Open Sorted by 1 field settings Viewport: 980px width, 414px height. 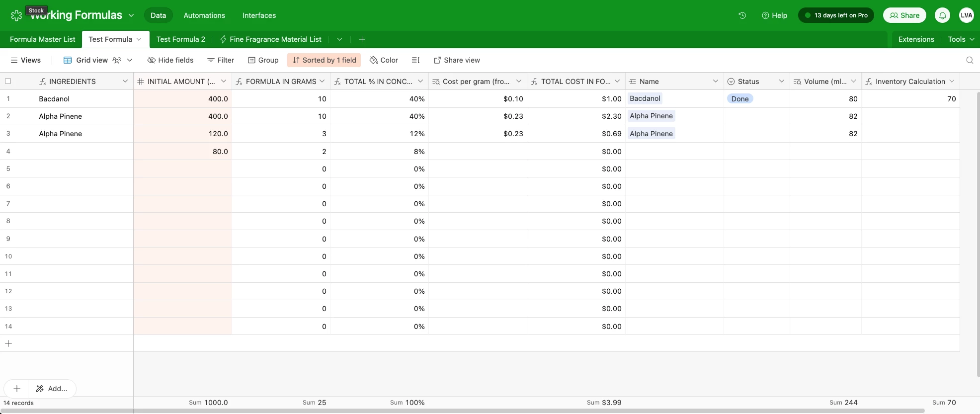(324, 60)
